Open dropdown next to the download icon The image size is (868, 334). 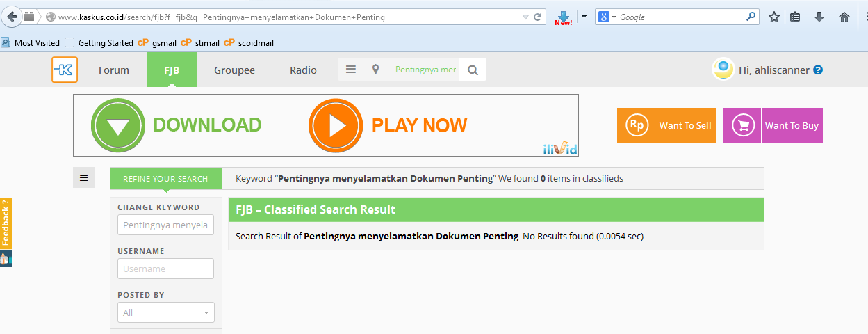(x=584, y=17)
